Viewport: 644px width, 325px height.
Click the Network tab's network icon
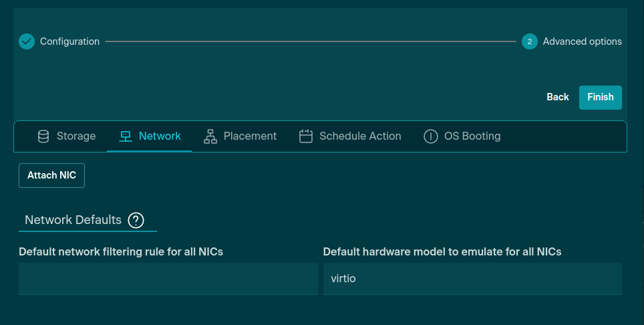tap(125, 136)
